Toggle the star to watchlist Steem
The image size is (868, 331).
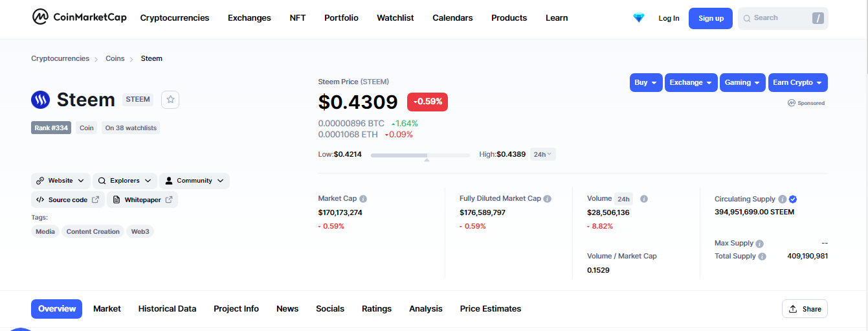[170, 99]
